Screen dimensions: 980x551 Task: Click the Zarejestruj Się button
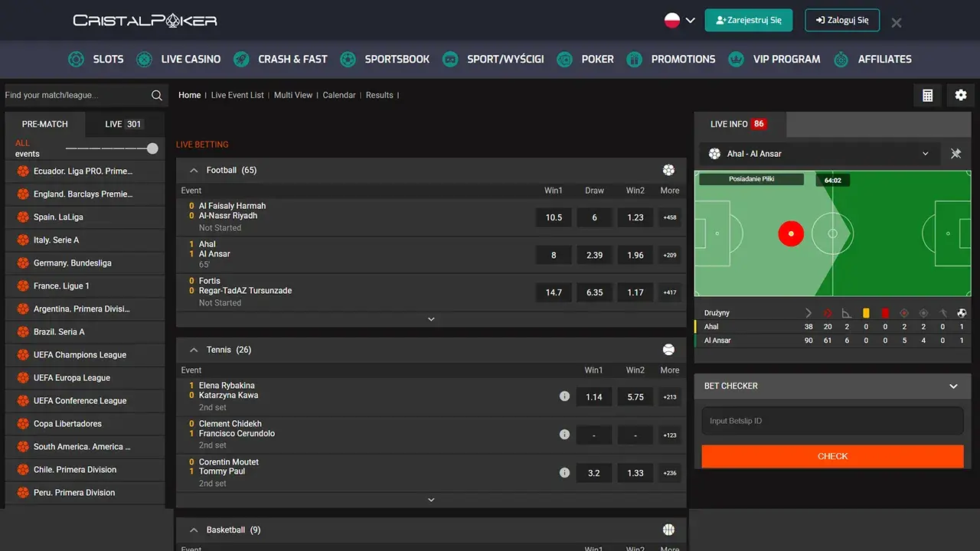click(749, 21)
